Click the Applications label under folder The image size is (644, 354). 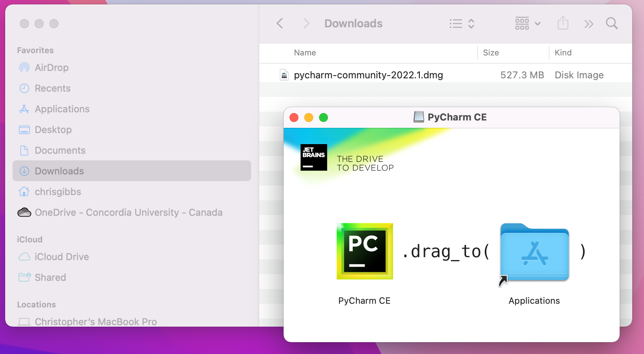(x=534, y=301)
